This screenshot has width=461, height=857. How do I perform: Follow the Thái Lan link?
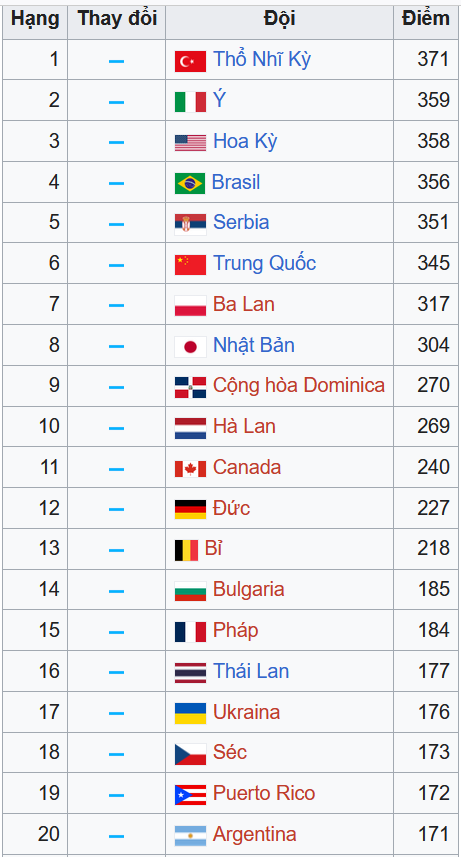pyautogui.click(x=251, y=671)
